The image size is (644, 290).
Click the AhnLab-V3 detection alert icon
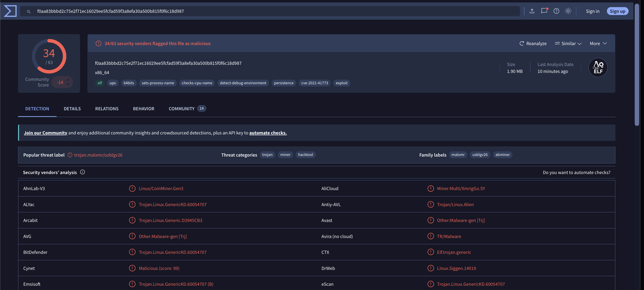click(x=132, y=188)
